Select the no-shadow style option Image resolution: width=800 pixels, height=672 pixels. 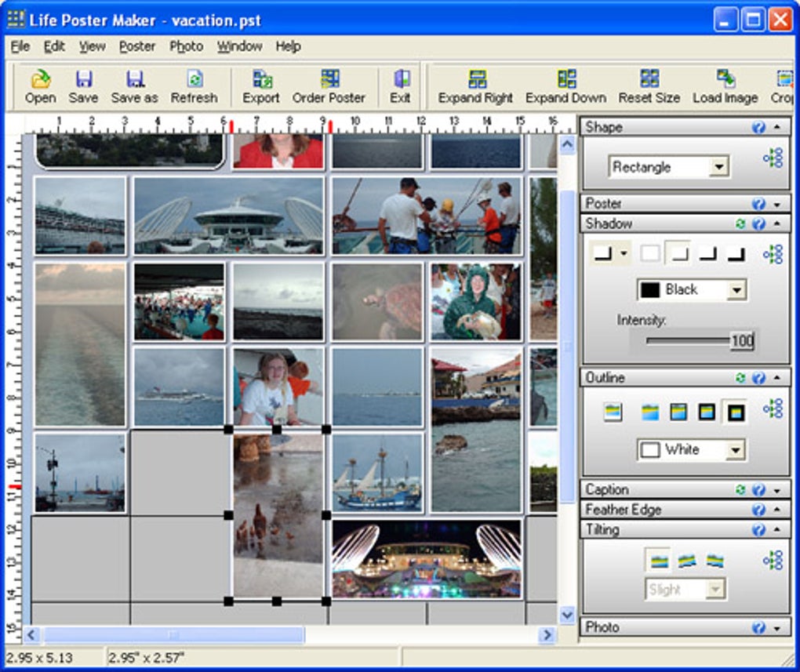pyautogui.click(x=650, y=253)
